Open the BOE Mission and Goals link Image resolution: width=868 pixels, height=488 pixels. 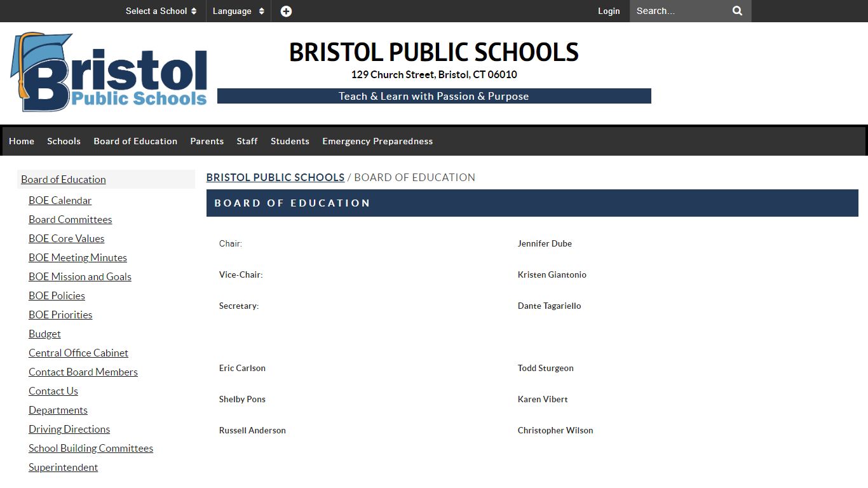80,276
